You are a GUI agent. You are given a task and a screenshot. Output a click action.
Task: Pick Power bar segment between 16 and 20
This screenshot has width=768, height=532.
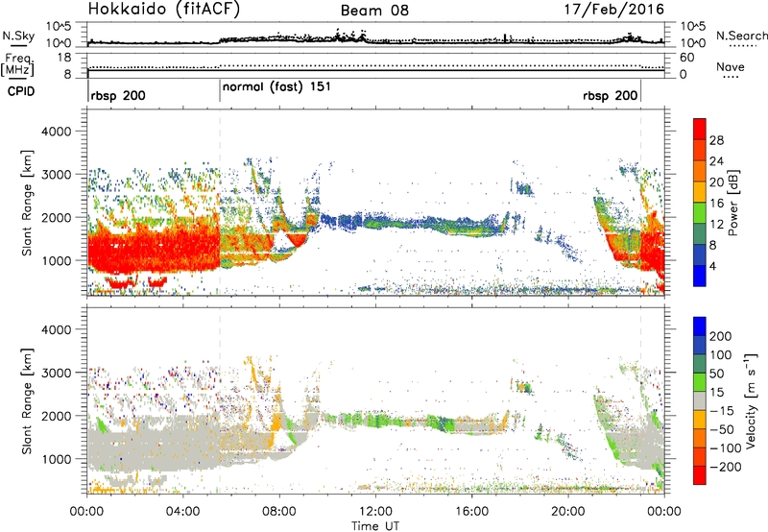click(x=700, y=192)
